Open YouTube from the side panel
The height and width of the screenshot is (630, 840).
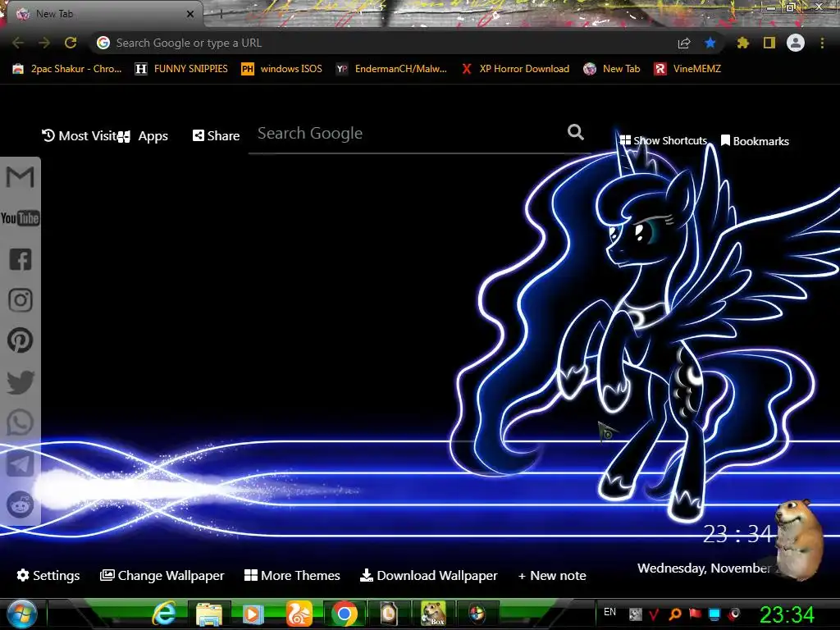point(20,218)
